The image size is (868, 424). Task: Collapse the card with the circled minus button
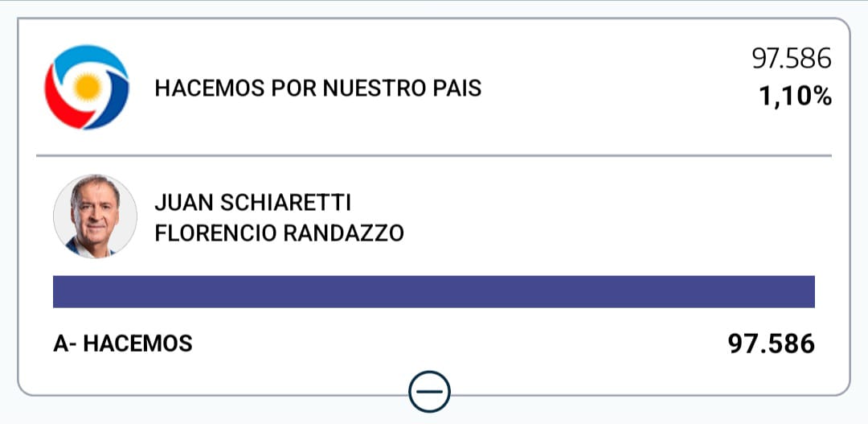429,393
